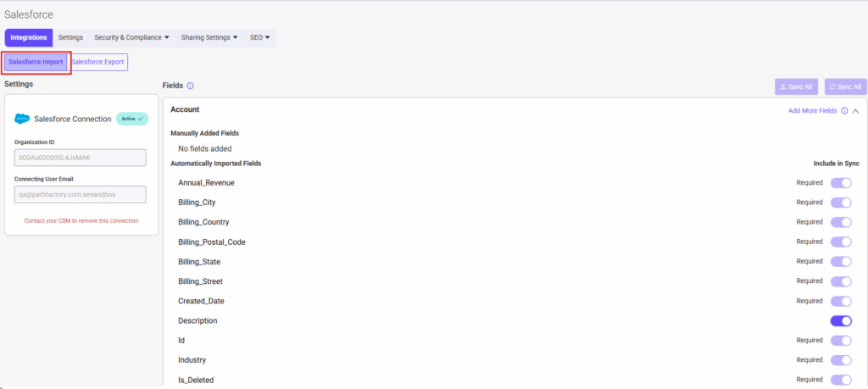The image size is (868, 389).
Task: Click the Account section heading
Action: click(x=185, y=109)
